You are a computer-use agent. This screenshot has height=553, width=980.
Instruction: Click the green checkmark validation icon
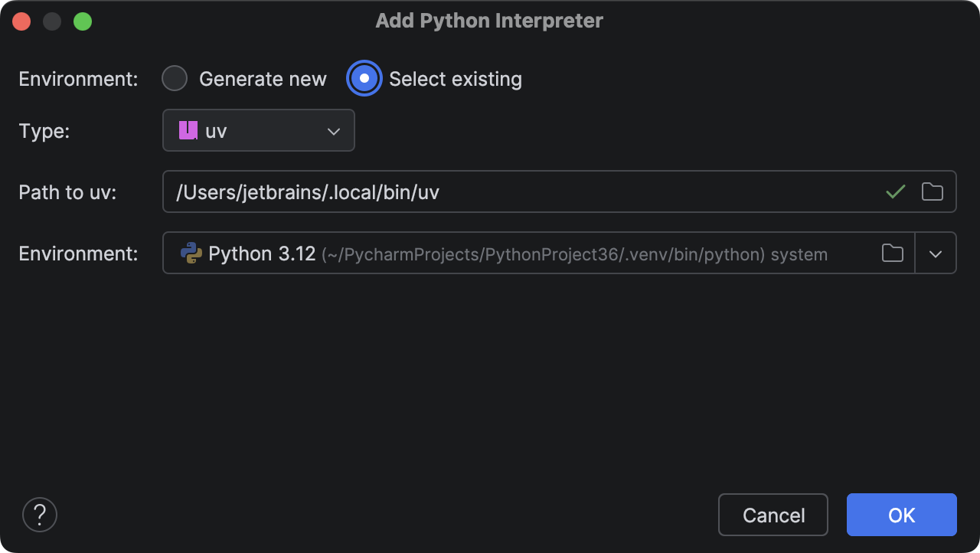pyautogui.click(x=894, y=191)
